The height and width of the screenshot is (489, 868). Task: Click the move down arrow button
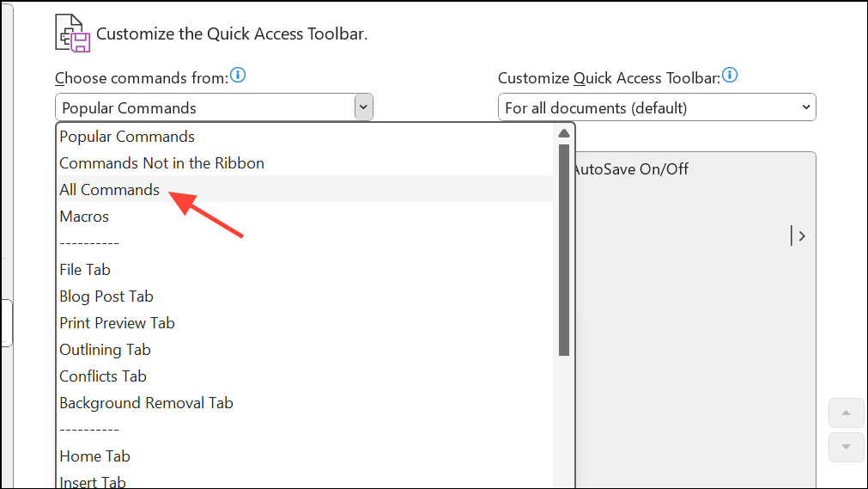(x=846, y=447)
